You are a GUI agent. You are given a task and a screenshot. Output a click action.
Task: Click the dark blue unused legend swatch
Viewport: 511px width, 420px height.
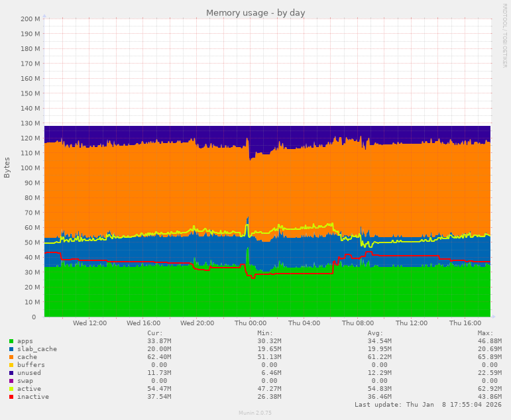coord(11,373)
